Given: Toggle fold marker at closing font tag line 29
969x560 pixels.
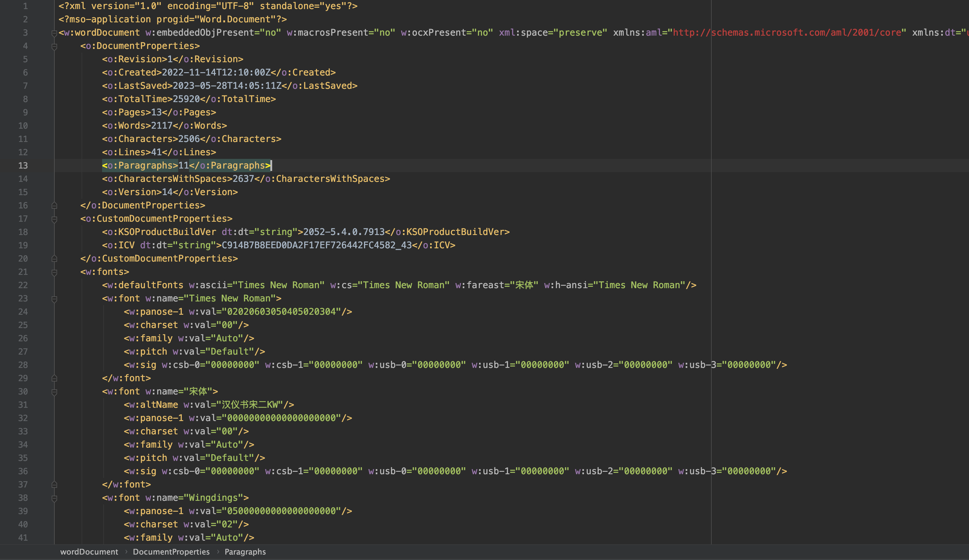Looking at the screenshot, I should click(x=54, y=378).
